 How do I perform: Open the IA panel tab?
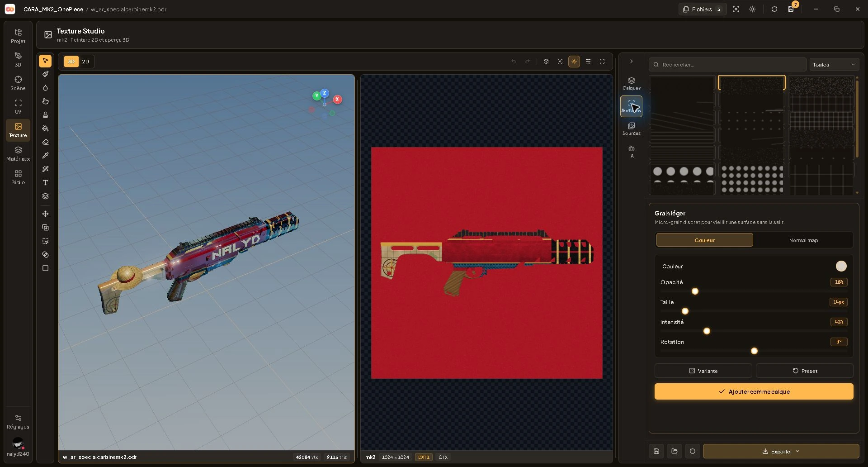click(632, 152)
